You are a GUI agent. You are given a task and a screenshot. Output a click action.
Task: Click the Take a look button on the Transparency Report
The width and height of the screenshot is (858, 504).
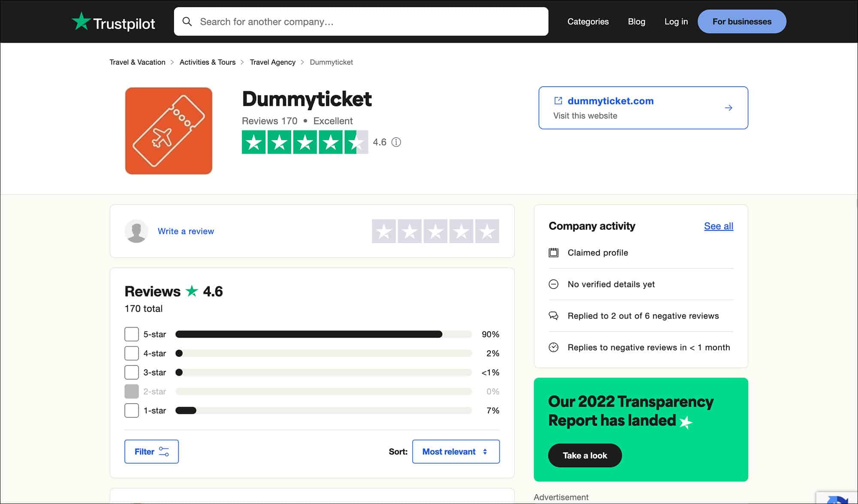point(585,455)
